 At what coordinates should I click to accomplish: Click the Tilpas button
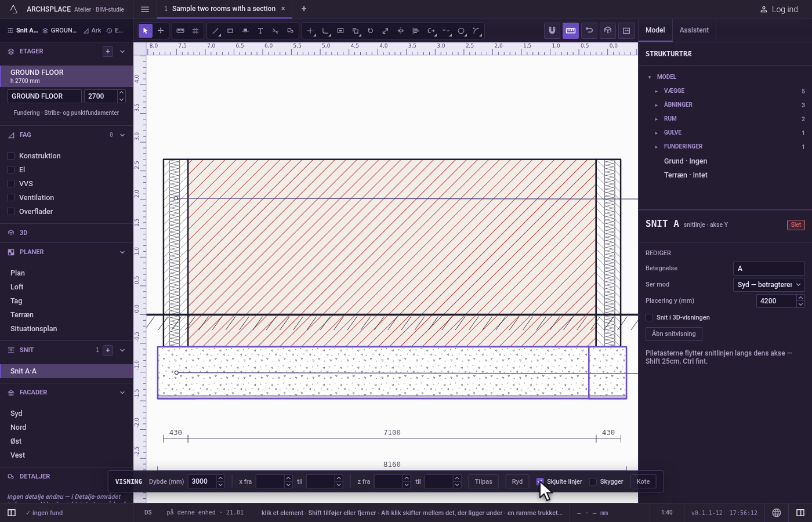pos(484,482)
